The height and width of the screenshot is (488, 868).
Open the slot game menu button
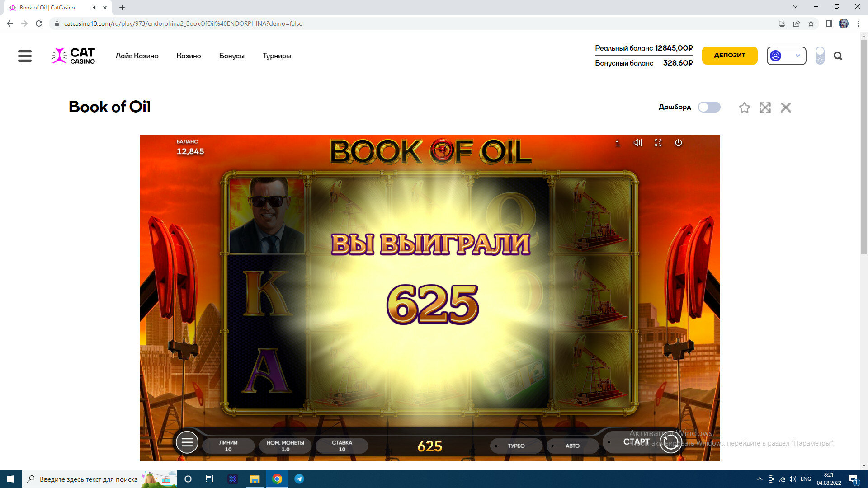(x=187, y=442)
